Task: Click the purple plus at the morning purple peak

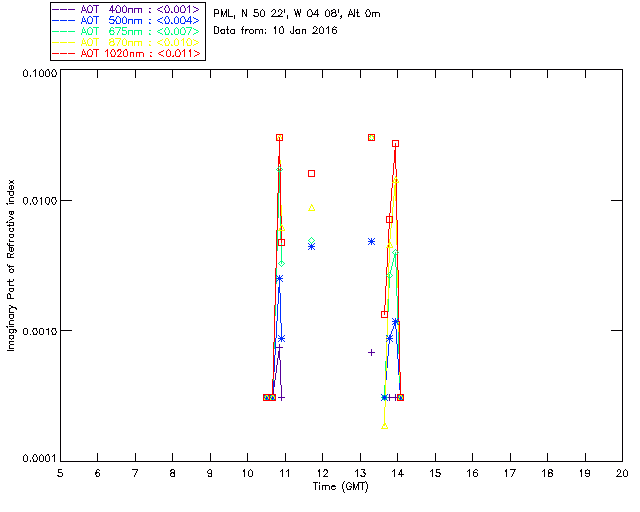Action: coord(279,347)
